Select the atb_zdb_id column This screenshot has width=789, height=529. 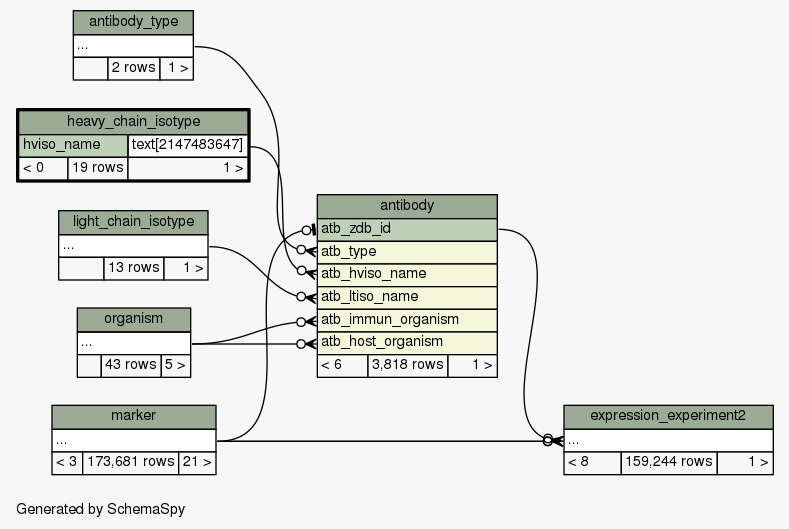pos(407,229)
